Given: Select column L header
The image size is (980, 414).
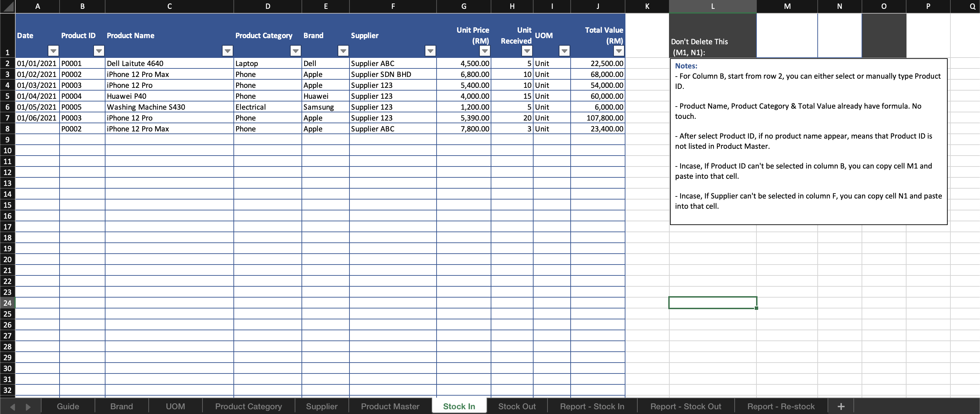Looking at the screenshot, I should tap(713, 6).
